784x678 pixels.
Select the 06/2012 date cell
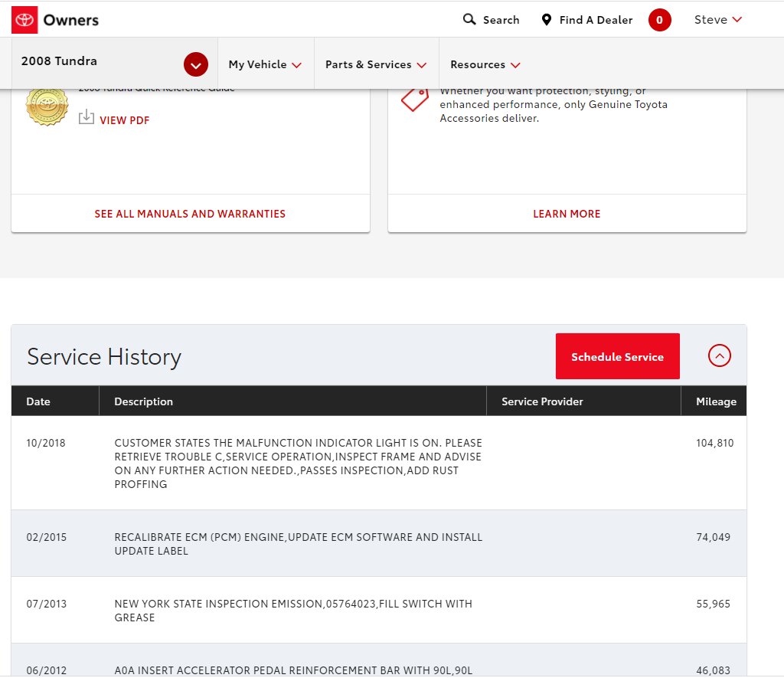47,670
